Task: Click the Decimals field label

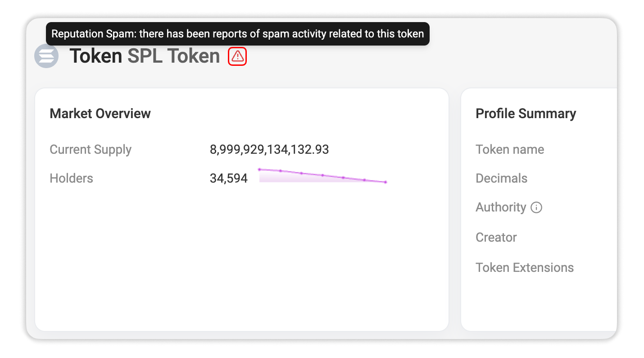Action: pyautogui.click(x=501, y=179)
